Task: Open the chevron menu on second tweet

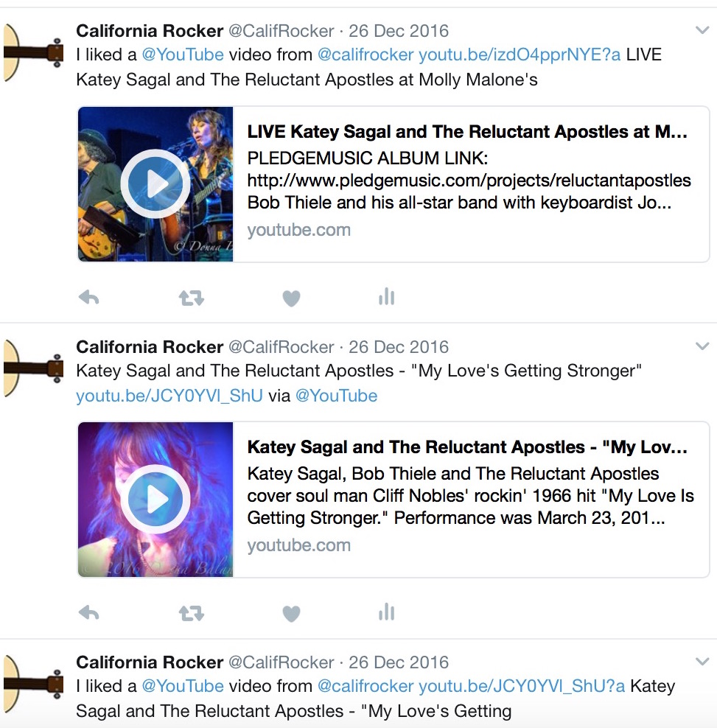Action: coord(702,346)
